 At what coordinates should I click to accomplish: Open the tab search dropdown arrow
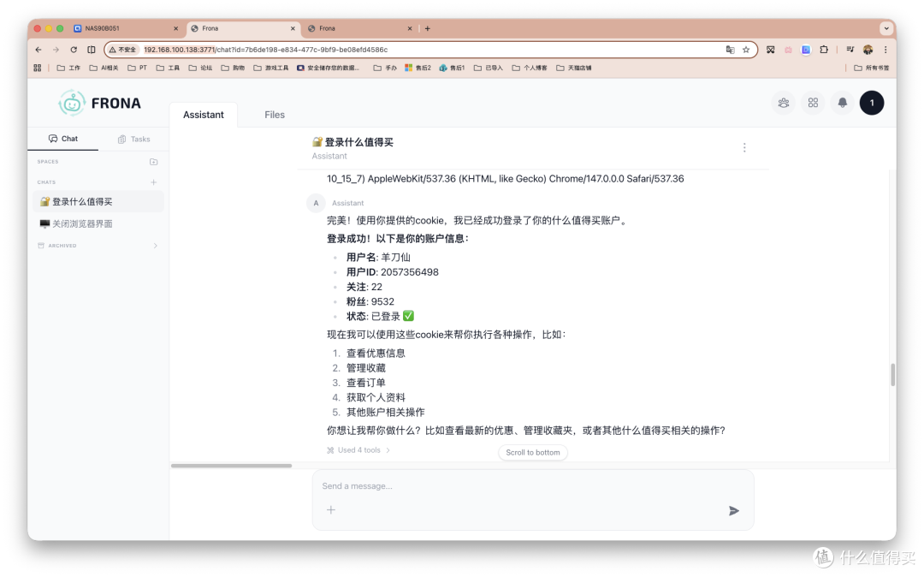[x=885, y=28]
